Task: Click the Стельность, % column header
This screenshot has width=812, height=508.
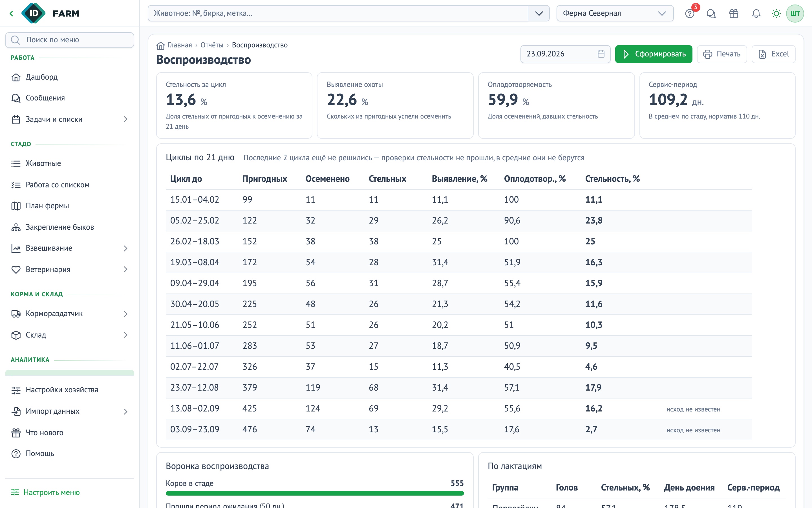Action: click(x=612, y=179)
